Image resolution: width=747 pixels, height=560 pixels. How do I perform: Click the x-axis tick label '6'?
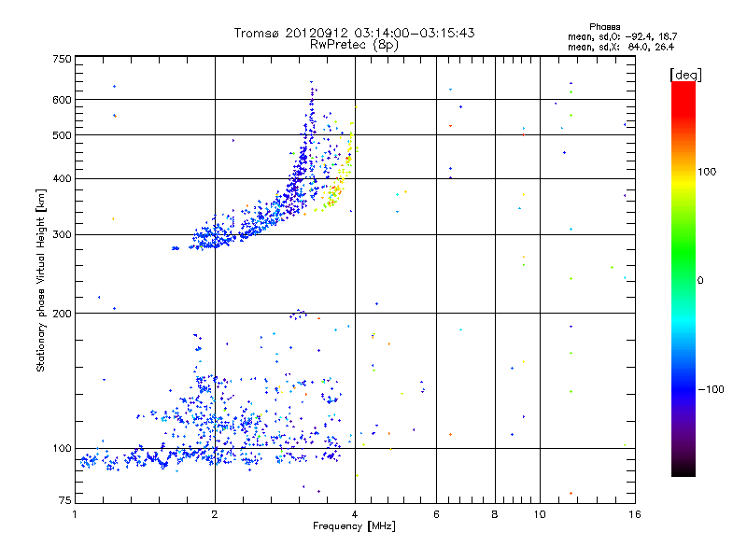(x=436, y=514)
